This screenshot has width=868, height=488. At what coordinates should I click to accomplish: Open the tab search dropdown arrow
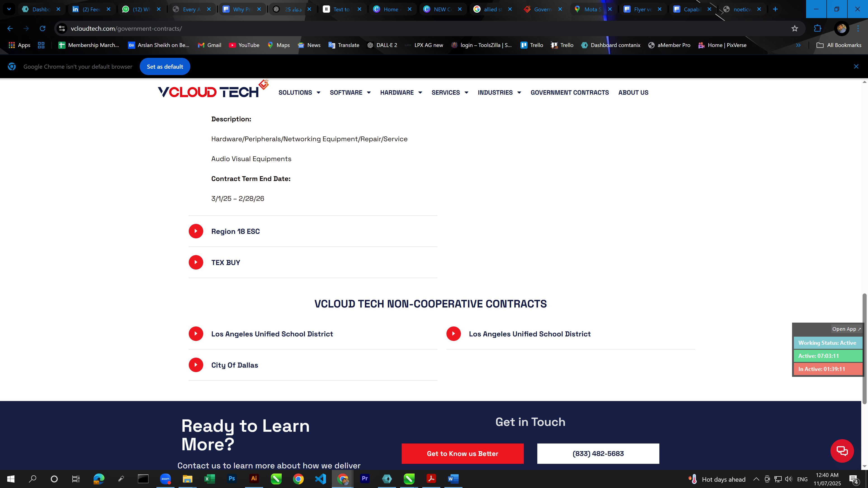pos(9,9)
